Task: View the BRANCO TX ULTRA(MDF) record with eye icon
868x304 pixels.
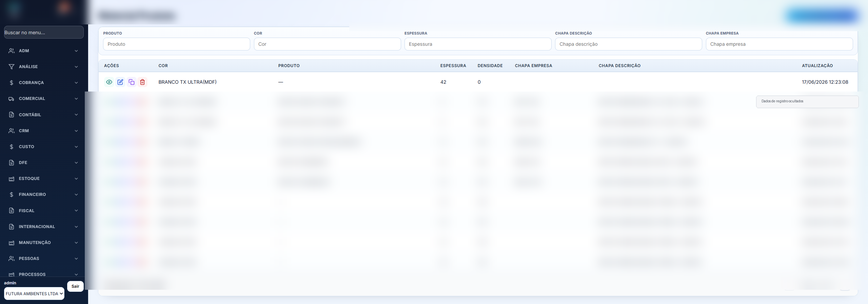Action: click(109, 82)
